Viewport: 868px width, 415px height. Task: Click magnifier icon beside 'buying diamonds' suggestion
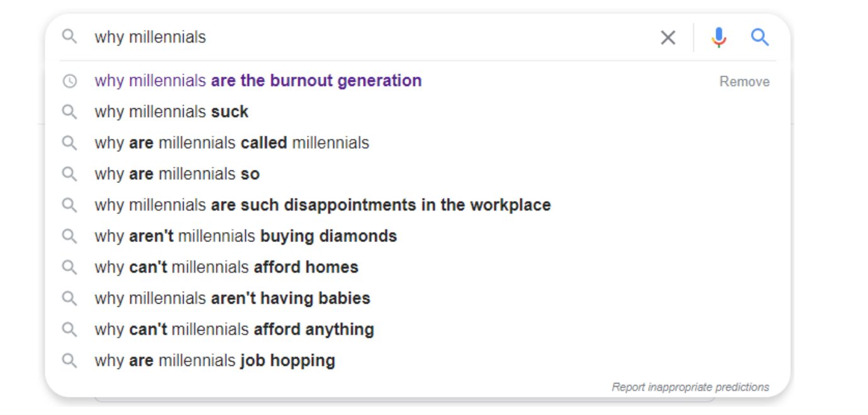69,236
